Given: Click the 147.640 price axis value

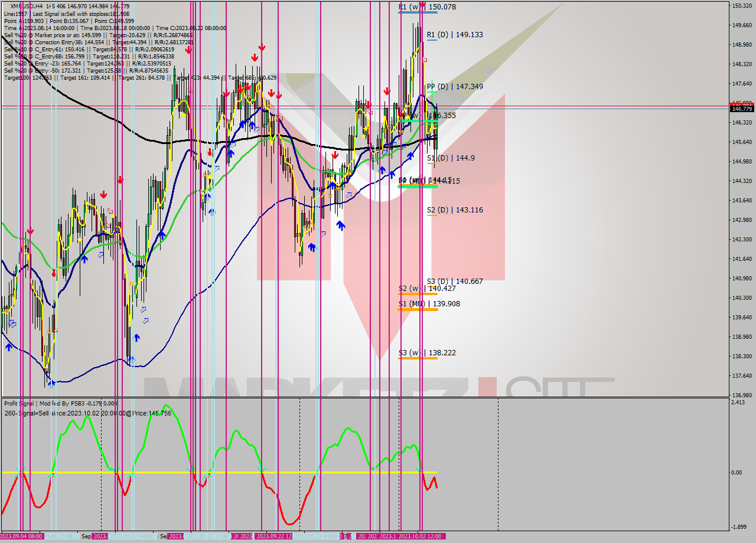Looking at the screenshot, I should point(742,84).
